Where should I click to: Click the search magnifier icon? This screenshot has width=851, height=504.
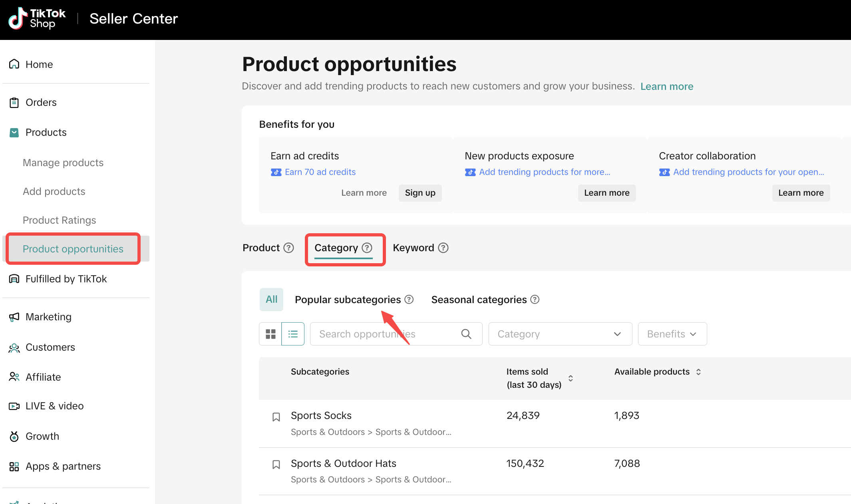tap(466, 334)
